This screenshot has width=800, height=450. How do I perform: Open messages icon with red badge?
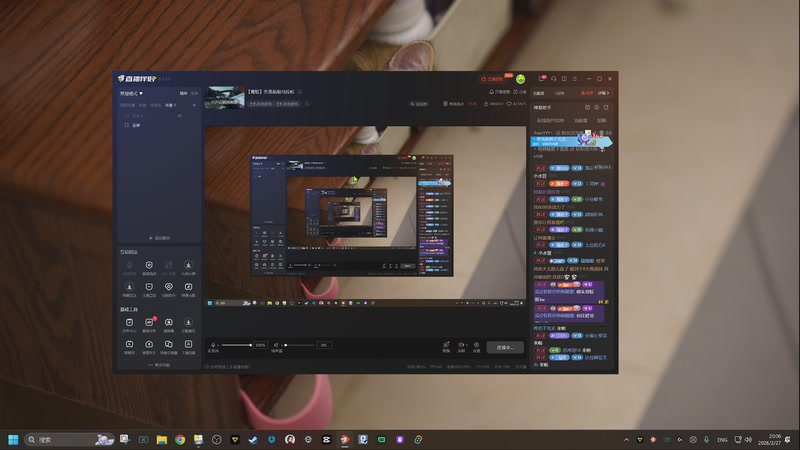pos(542,79)
